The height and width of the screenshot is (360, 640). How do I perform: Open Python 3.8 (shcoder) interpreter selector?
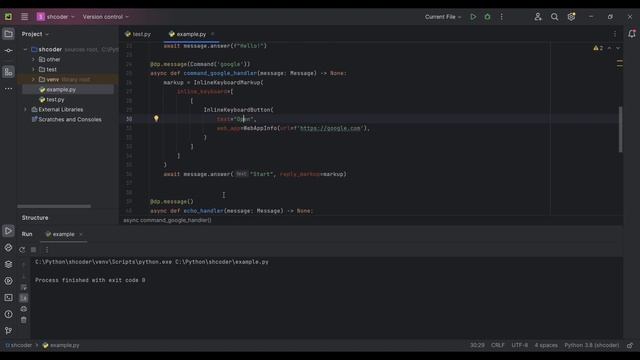tap(591, 345)
